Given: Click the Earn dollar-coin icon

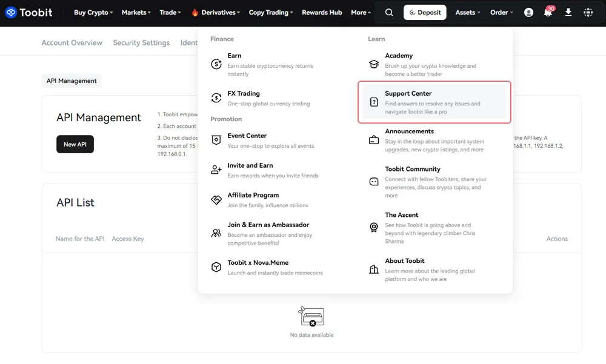Looking at the screenshot, I should 216,64.
